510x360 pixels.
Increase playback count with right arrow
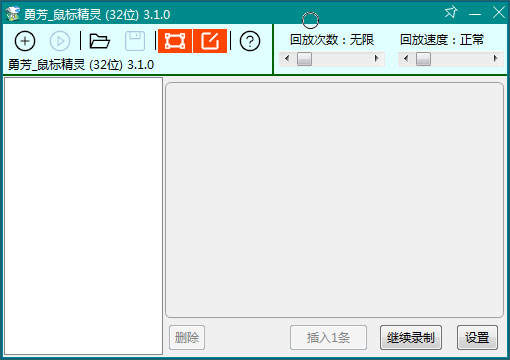pyautogui.click(x=377, y=59)
